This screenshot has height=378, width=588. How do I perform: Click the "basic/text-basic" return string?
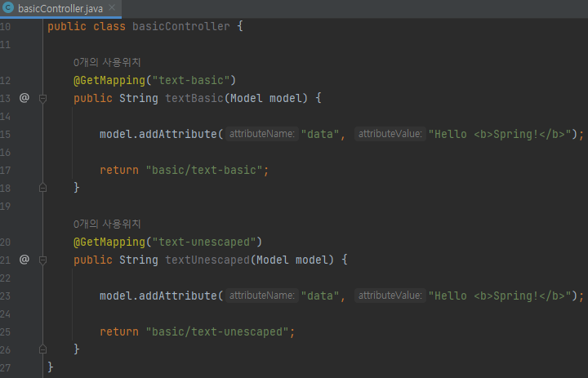click(204, 171)
